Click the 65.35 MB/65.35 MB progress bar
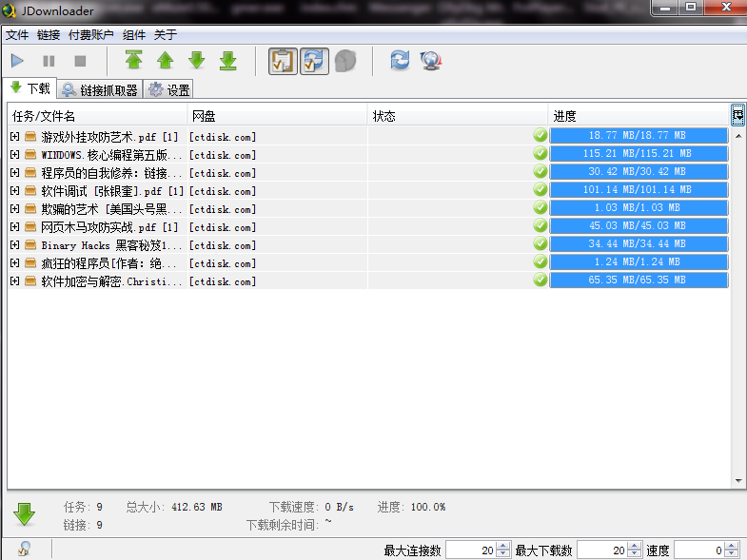Viewport: 747px width, 560px height. (639, 280)
